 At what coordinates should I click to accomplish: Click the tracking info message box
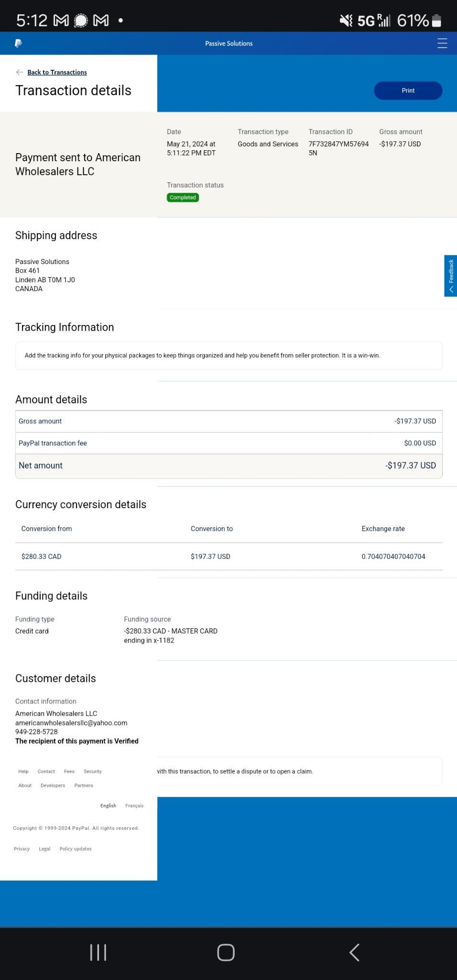coord(229,356)
